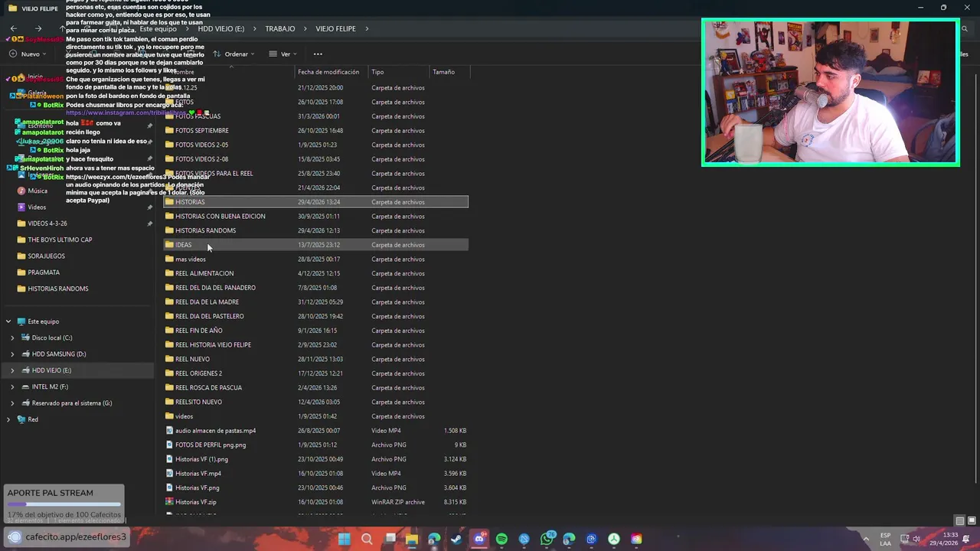
Task: Open SORAJUEGOS in the sidebar
Action: pyautogui.click(x=47, y=256)
